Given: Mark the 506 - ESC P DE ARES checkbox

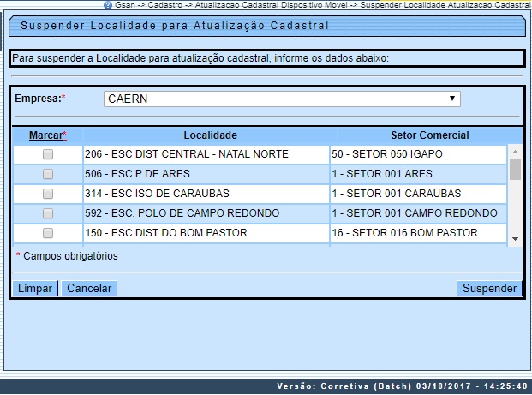Looking at the screenshot, I should 48,174.
